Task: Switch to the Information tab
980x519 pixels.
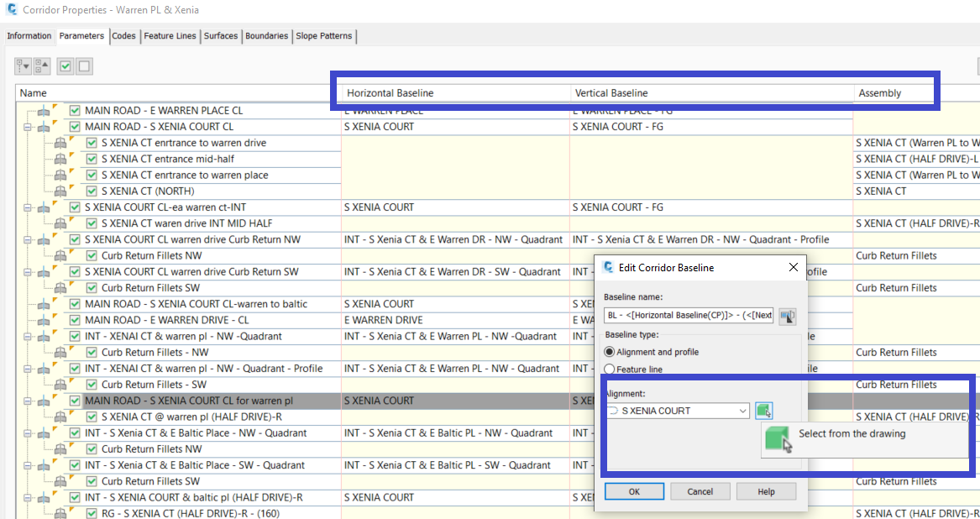Action: click(29, 36)
